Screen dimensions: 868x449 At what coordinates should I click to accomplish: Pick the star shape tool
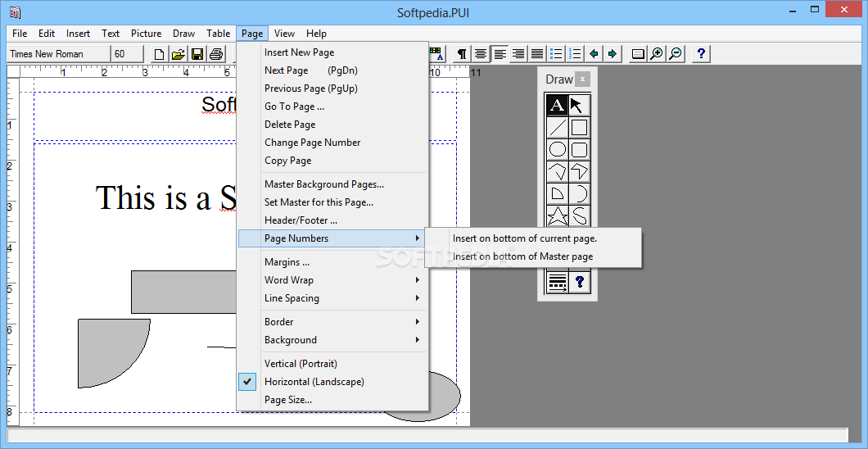557,216
